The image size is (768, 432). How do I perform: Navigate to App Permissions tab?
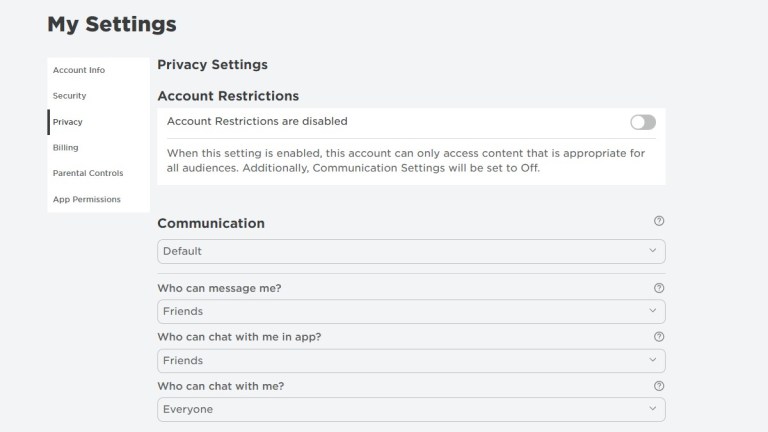[87, 199]
